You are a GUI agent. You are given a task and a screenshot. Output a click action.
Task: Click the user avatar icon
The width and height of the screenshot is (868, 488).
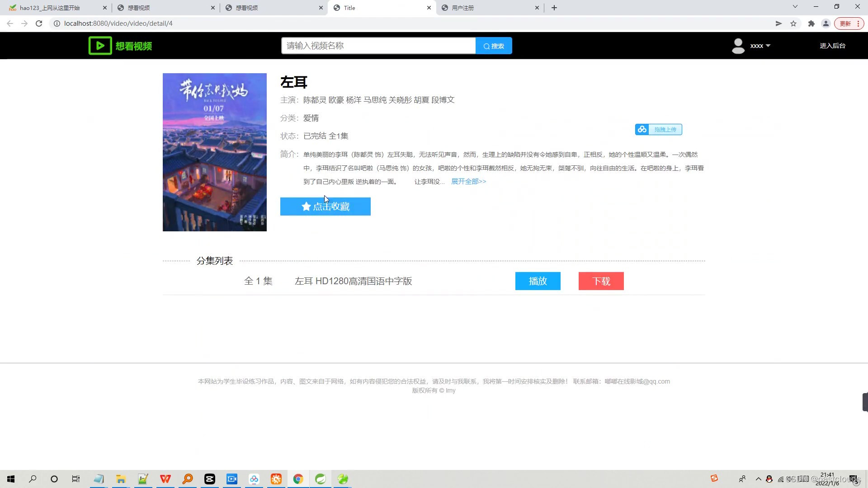coord(738,46)
